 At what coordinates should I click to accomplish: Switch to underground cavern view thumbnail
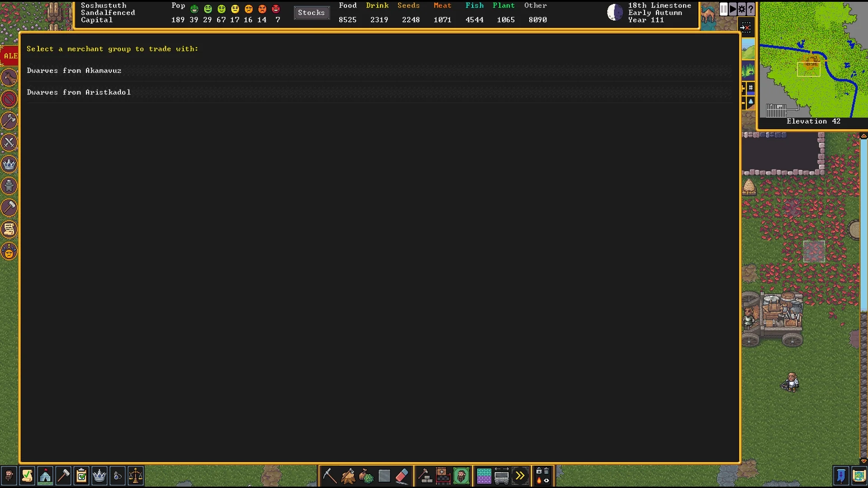(748, 71)
